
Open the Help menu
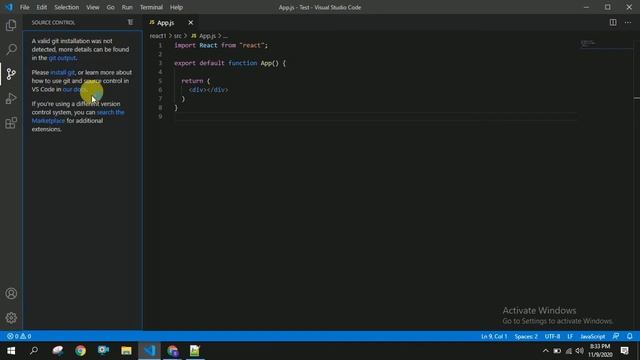pos(176,7)
